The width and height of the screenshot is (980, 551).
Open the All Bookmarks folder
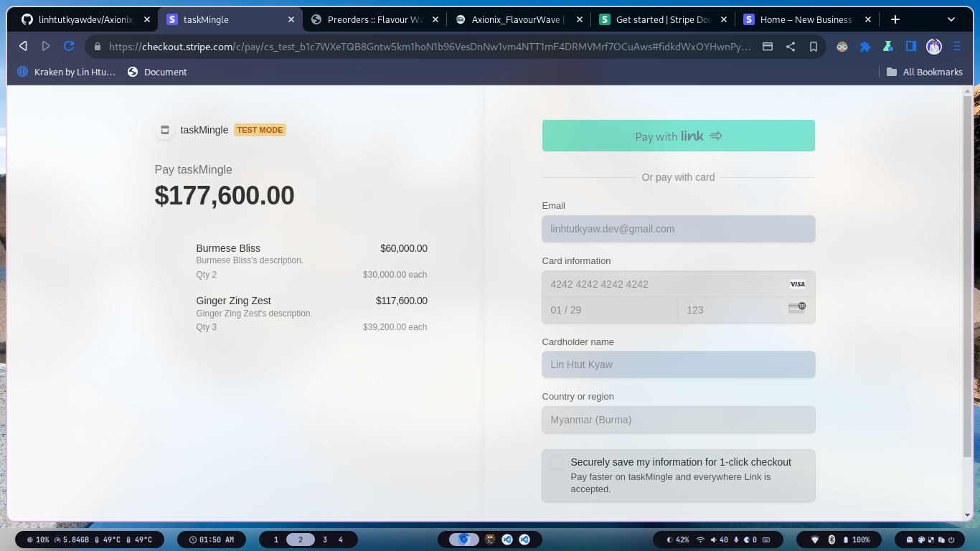(925, 72)
